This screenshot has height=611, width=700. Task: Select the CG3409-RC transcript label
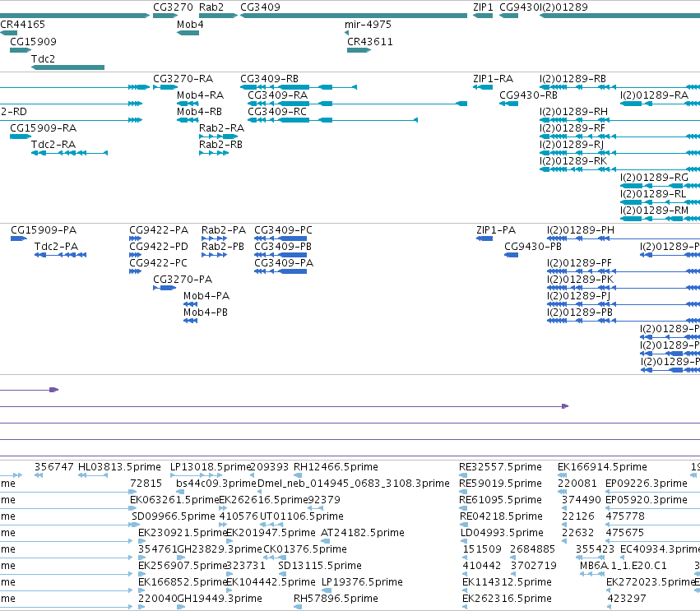[277, 112]
